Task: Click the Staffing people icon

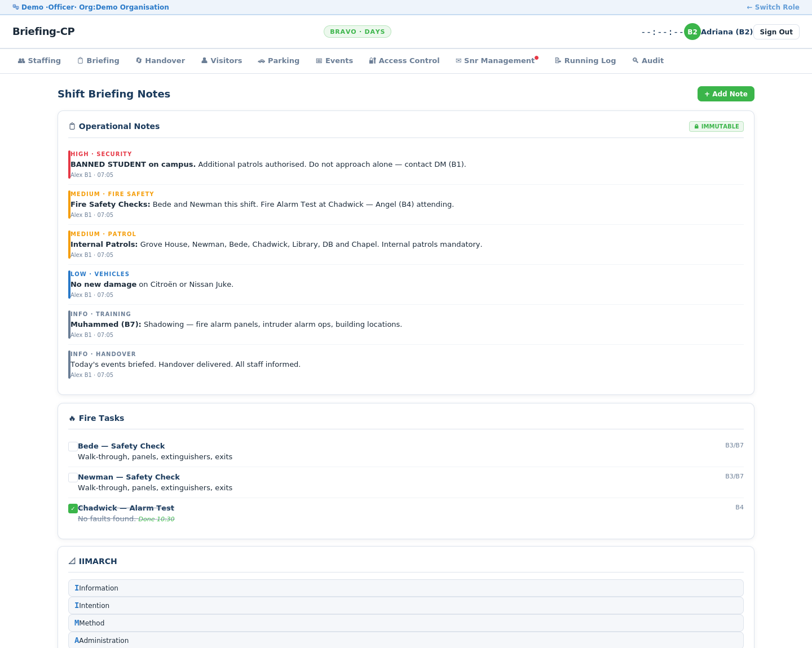Action: [21, 61]
